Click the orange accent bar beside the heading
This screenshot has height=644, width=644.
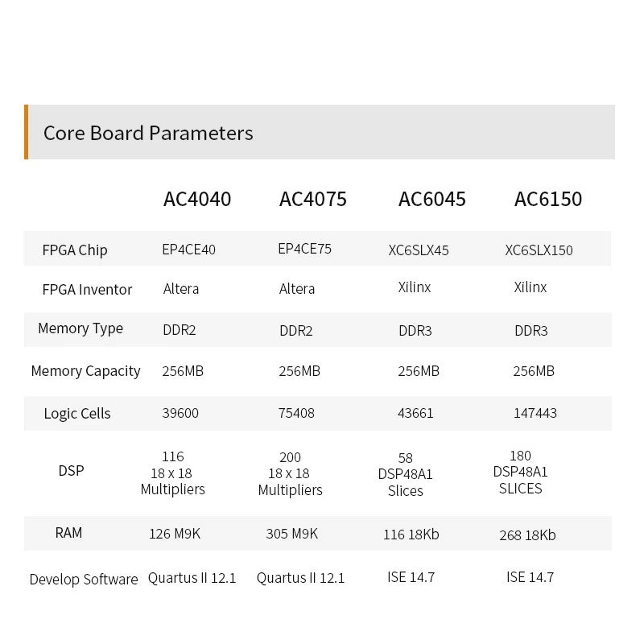pos(27,131)
